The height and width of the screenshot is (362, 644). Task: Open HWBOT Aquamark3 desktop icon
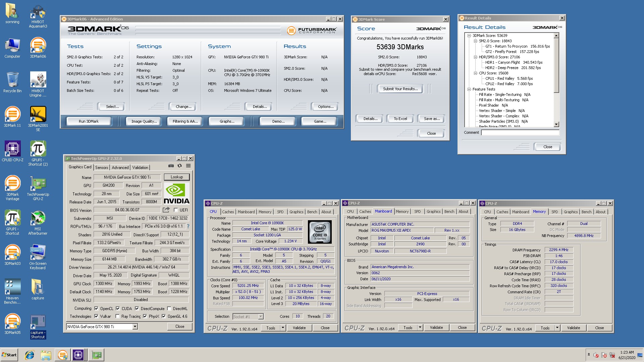click(x=38, y=15)
